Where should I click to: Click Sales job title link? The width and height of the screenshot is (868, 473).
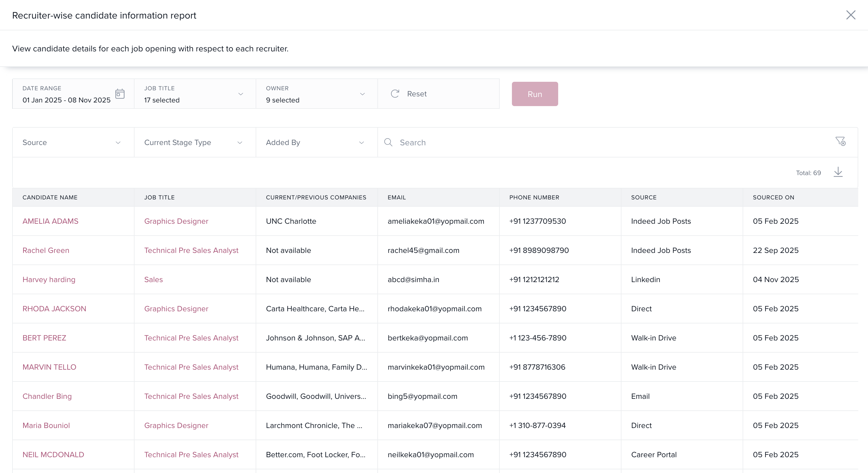(x=153, y=279)
